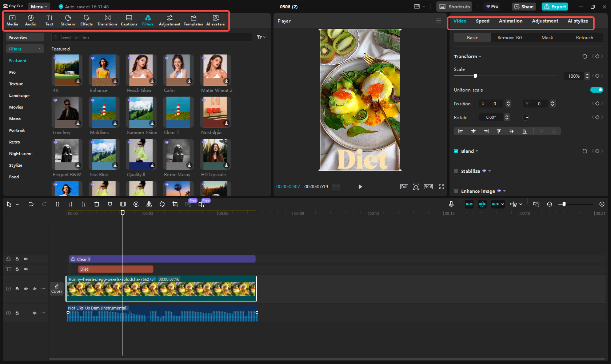Turn off Uniform scale switch

596,90
